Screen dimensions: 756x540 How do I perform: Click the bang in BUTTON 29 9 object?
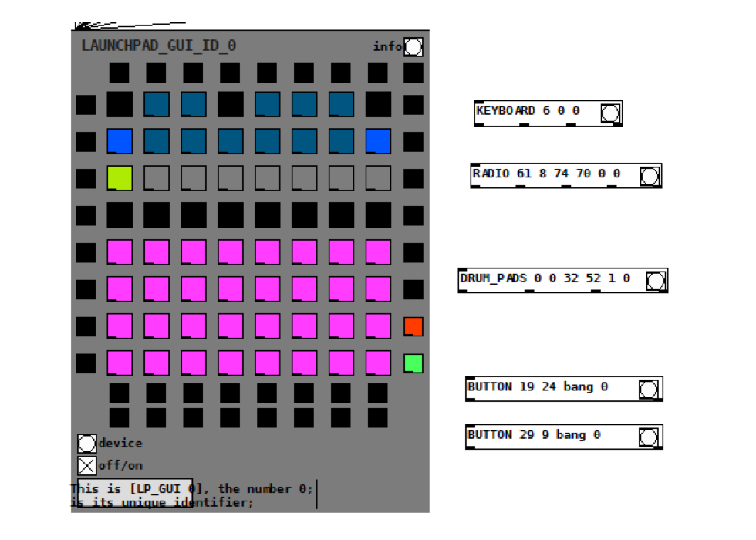[x=649, y=437]
